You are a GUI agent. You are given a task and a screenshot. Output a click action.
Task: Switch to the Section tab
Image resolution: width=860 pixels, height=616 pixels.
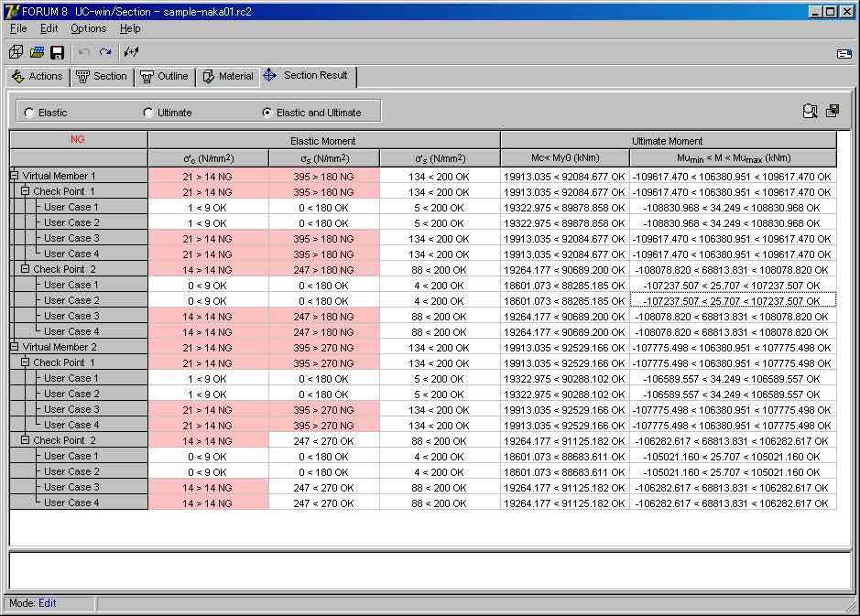(102, 76)
